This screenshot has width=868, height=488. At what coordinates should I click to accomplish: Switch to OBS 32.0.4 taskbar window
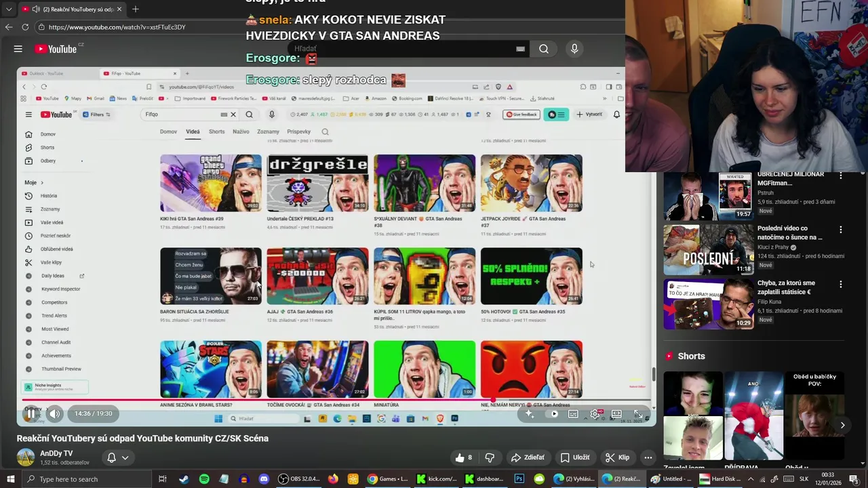click(x=299, y=479)
